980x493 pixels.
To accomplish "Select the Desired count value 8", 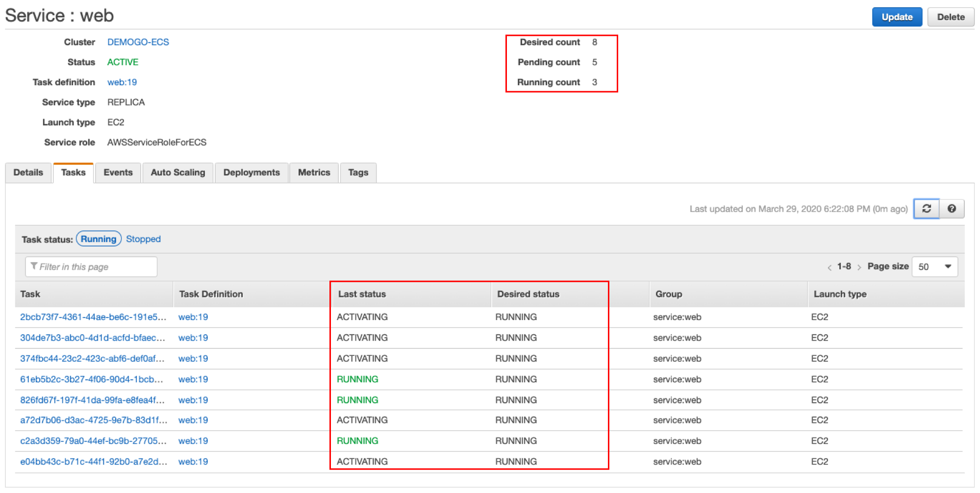I will (x=594, y=42).
